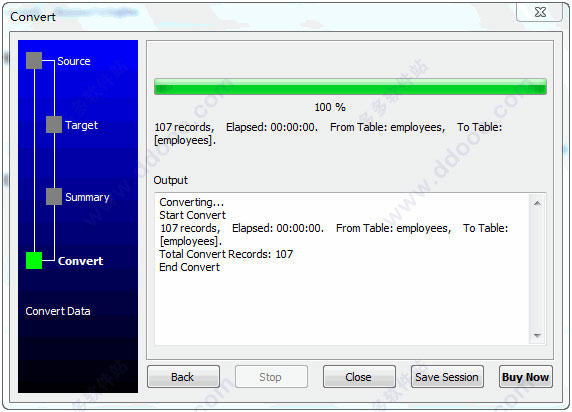Save the session with Save Session
This screenshot has width=572, height=412.
[x=447, y=377]
